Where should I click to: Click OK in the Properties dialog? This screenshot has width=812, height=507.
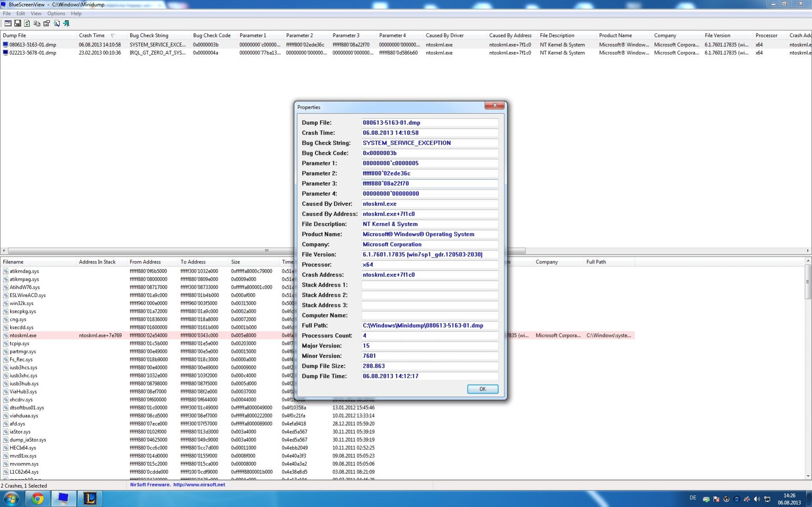pos(482,389)
